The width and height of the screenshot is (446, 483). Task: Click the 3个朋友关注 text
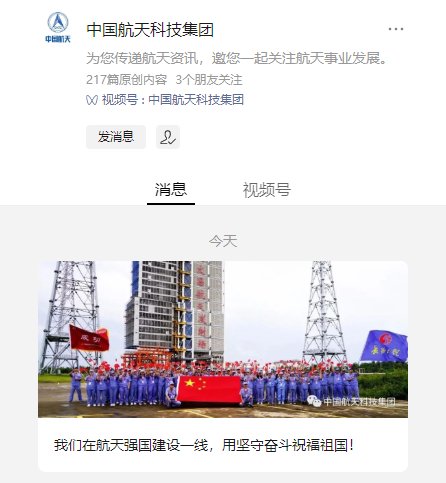(x=209, y=80)
